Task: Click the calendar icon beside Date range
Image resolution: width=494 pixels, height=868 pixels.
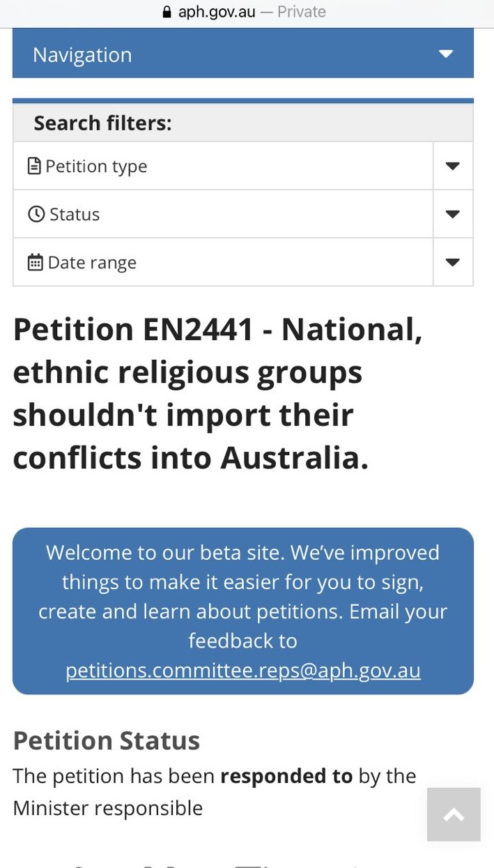Action: pyautogui.click(x=35, y=262)
